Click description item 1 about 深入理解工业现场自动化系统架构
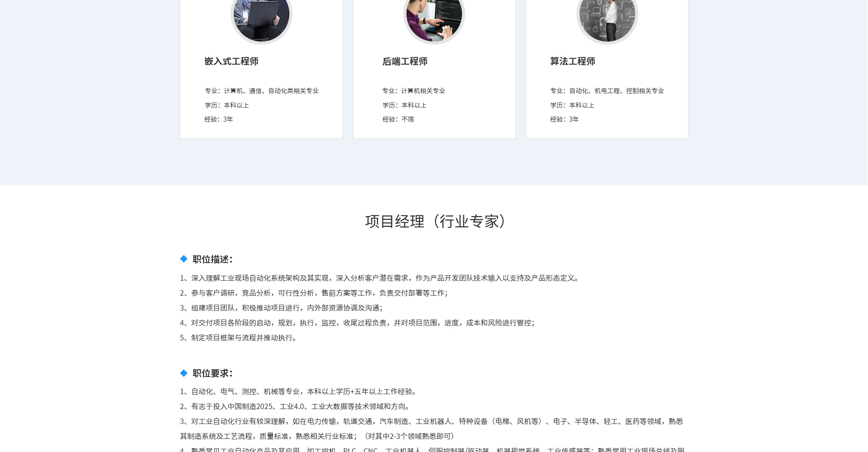The width and height of the screenshot is (868, 452). (379, 278)
